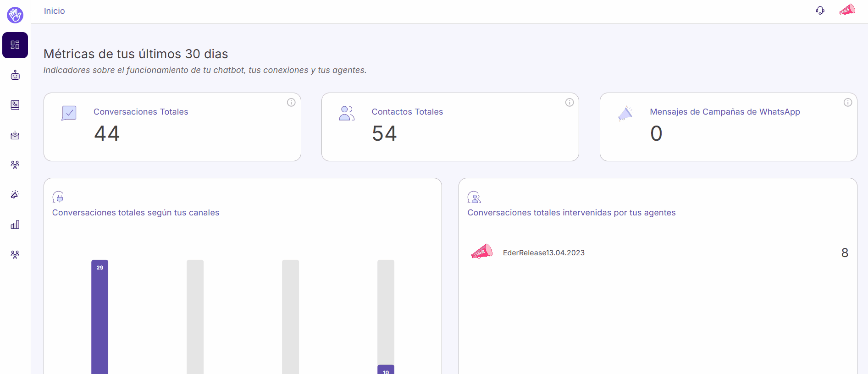
Task: Open the megaphone profile avatar in header
Action: point(847,10)
